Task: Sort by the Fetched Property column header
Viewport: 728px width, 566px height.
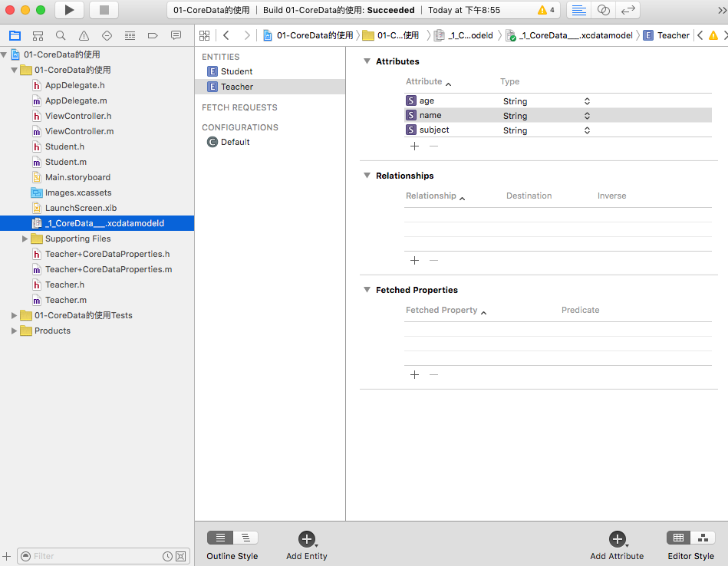Action: pos(446,310)
